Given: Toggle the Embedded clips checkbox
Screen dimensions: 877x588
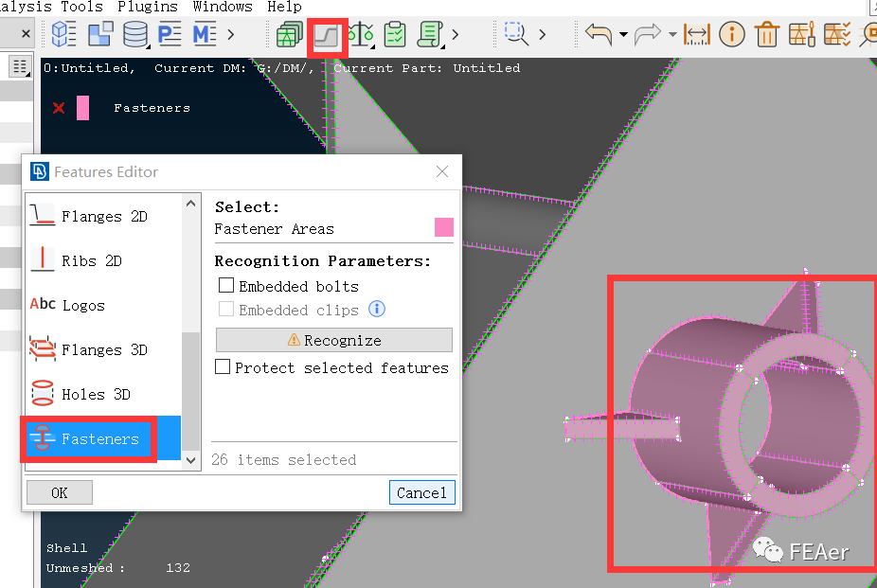Looking at the screenshot, I should [226, 309].
